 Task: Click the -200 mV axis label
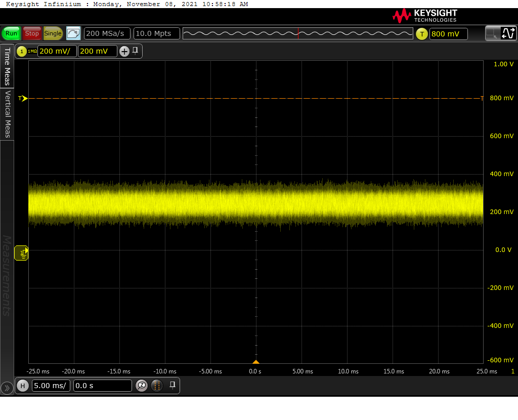(x=500, y=288)
